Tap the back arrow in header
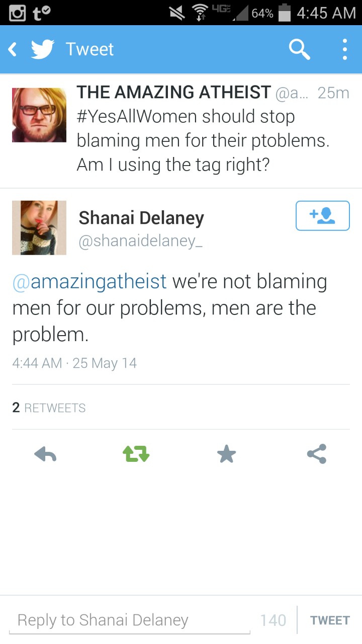362x644 pixels. 13,49
